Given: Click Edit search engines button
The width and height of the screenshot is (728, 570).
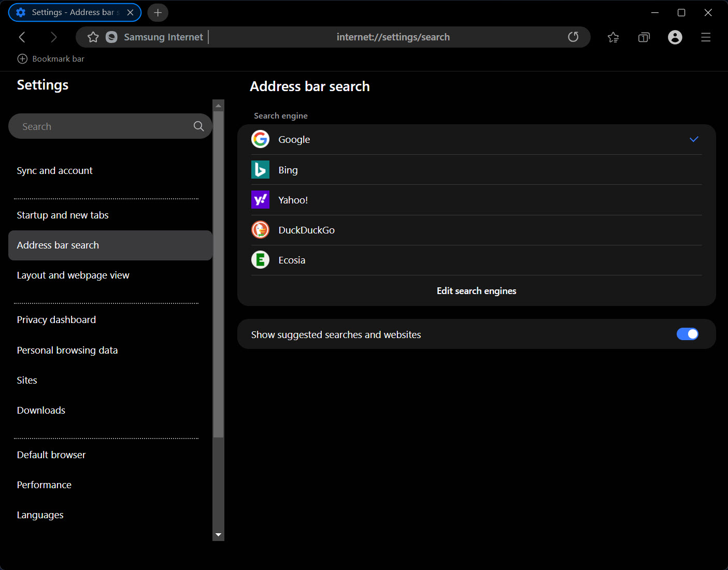Looking at the screenshot, I should coord(476,291).
